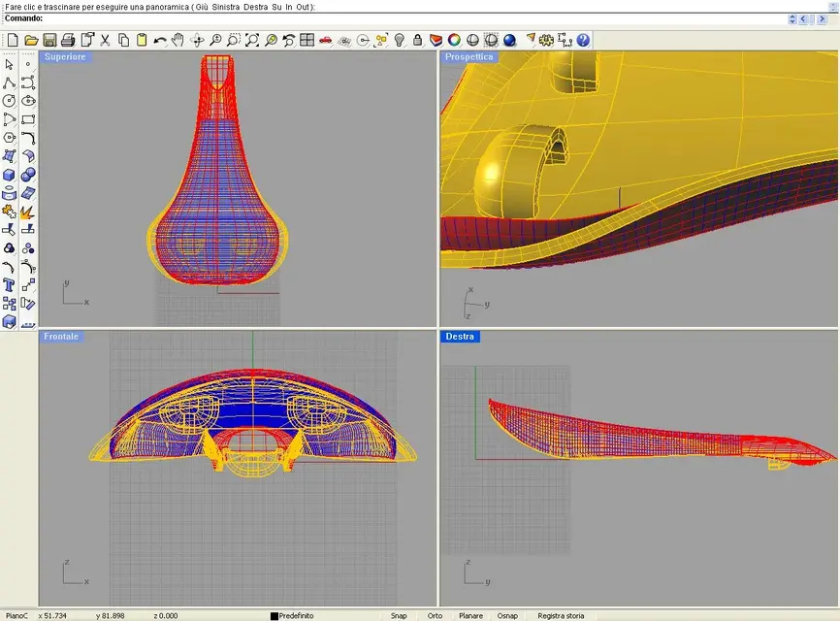Activate the Prospettica viewport title
Viewport: 840px width, 621px height.
[x=469, y=57]
